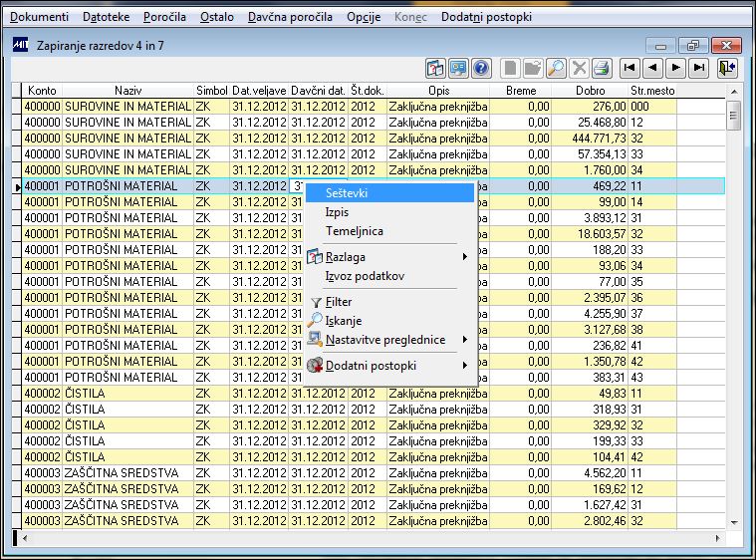Click the exit door icon
The height and width of the screenshot is (560, 756).
pyautogui.click(x=726, y=68)
